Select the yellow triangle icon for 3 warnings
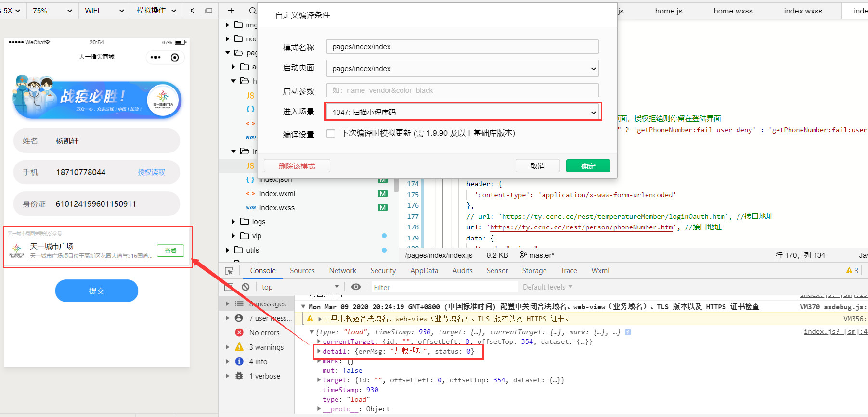Screen dimensions: 868x417 tap(239, 347)
